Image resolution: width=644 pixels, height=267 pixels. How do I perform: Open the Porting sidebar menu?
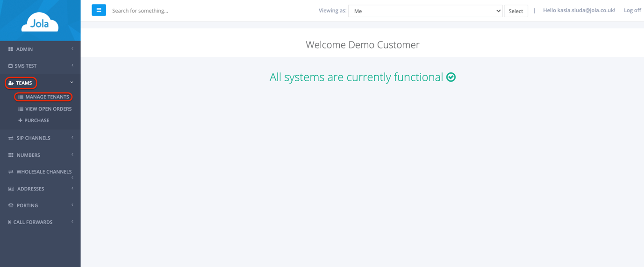pos(40,205)
